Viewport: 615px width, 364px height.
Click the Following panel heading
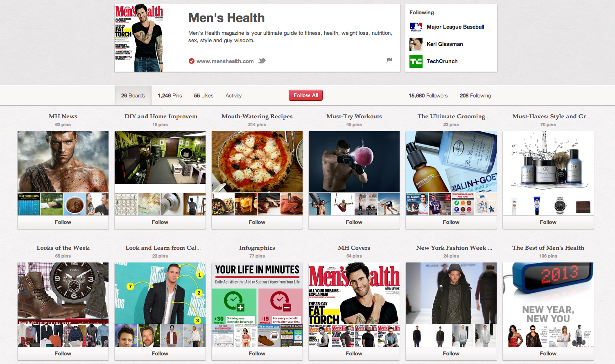tap(422, 12)
